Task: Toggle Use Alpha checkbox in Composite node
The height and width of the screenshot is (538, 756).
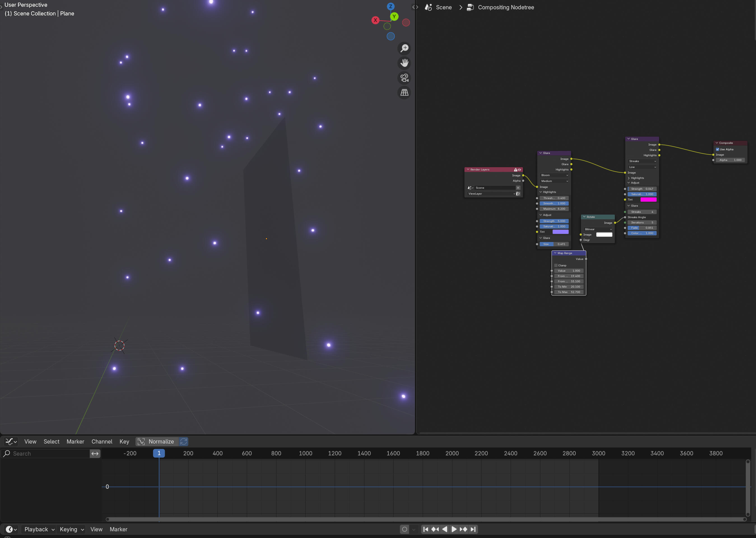Action: [x=717, y=149]
